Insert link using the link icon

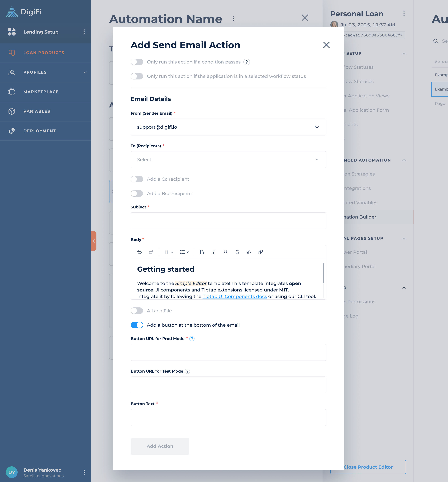pyautogui.click(x=261, y=252)
